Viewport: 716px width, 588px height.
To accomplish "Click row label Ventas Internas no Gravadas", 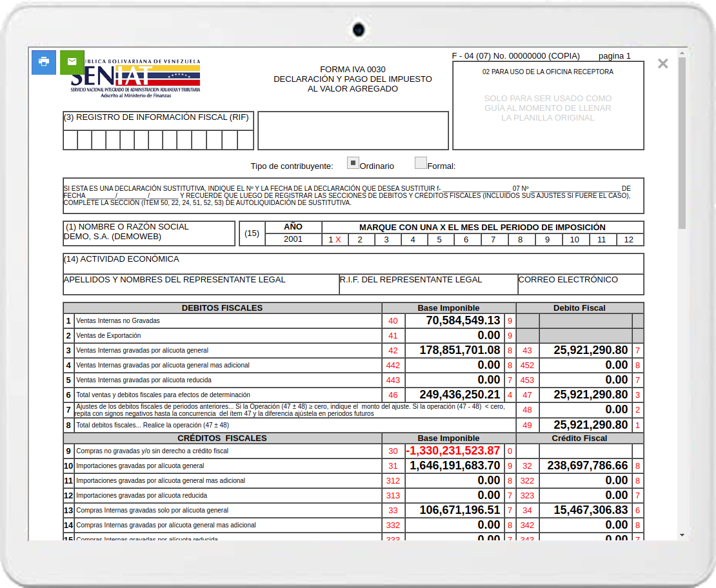I will point(118,321).
